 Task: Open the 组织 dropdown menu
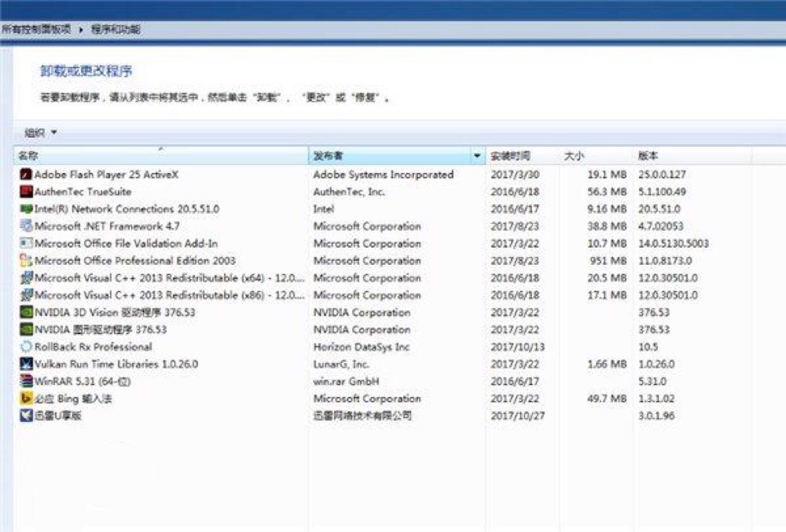tap(41, 133)
